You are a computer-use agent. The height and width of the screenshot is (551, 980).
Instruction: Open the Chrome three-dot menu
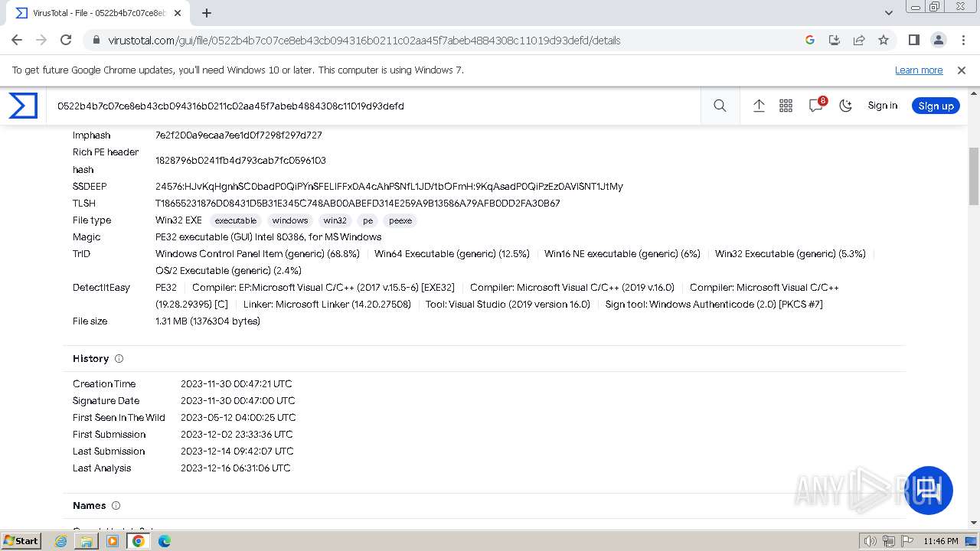click(962, 40)
